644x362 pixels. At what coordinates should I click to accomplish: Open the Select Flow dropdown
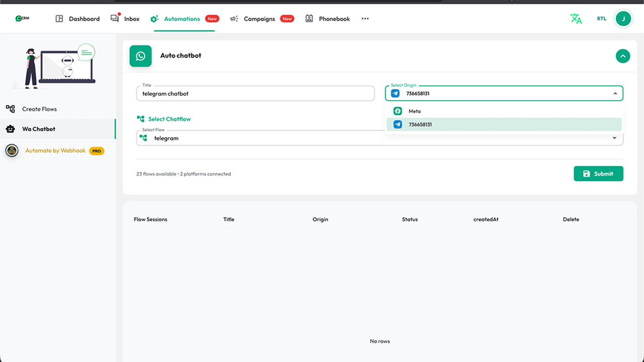click(x=380, y=138)
